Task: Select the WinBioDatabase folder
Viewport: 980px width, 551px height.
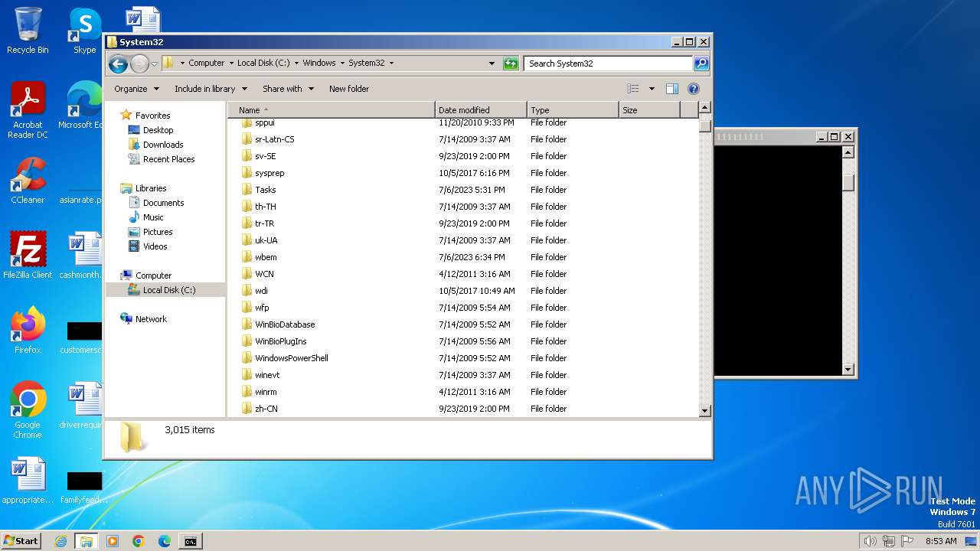Action: tap(285, 324)
